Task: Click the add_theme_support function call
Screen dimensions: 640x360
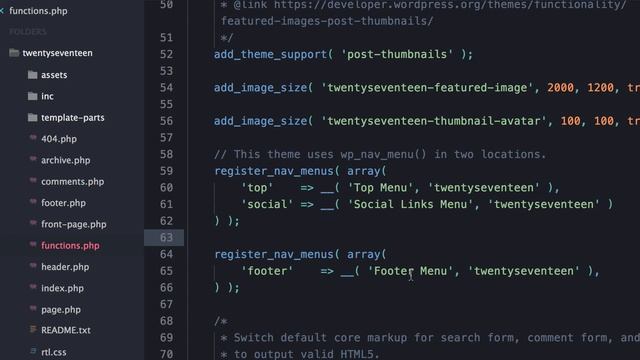Action: pyautogui.click(x=271, y=55)
